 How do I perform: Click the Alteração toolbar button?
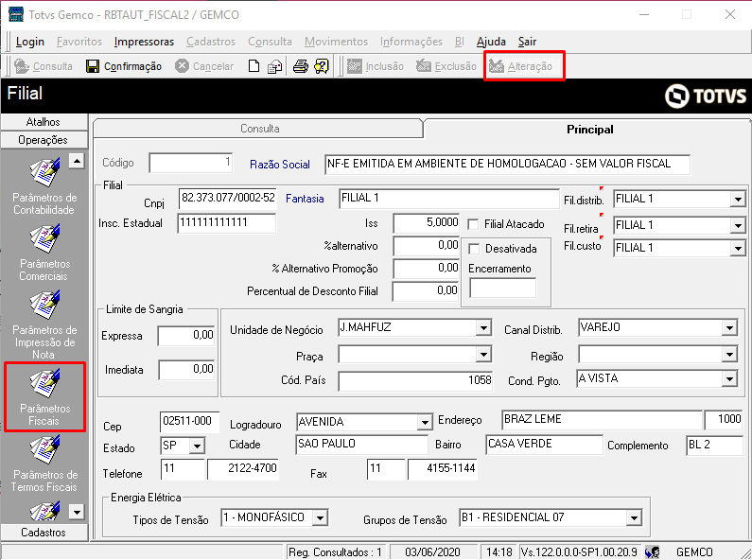pos(520,66)
